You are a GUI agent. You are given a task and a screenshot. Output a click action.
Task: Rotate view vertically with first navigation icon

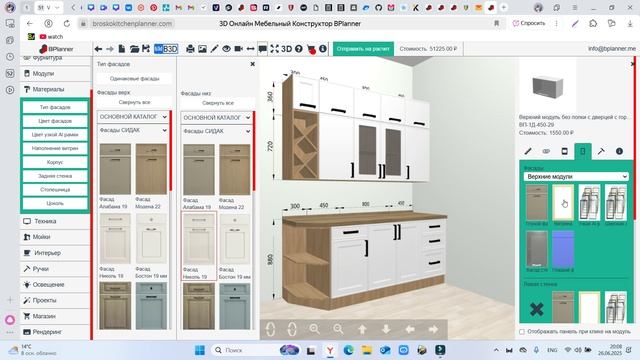point(270,329)
